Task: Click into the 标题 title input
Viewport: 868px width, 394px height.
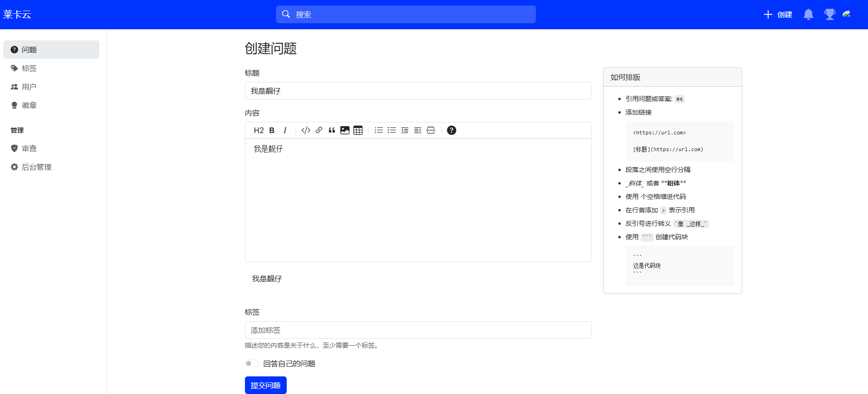Action: coord(418,91)
